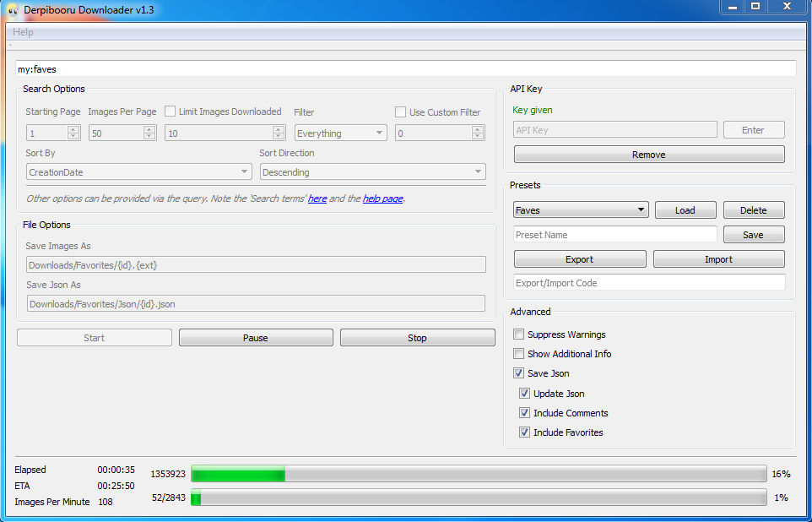
Task: Click the my:faves search query field
Action: tap(405, 69)
